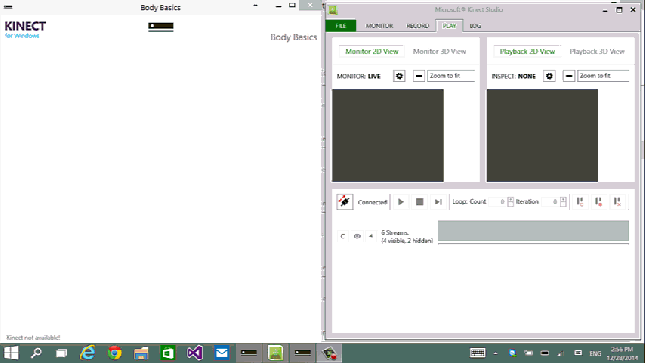Click the Body Basics toolbar toggle image
Image resolution: width=645 pixels, height=363 pixels.
point(160,26)
